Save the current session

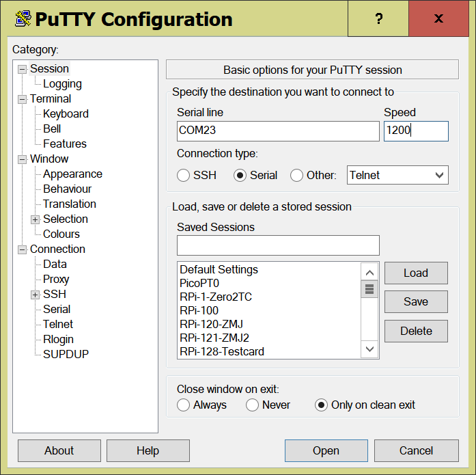pos(415,301)
